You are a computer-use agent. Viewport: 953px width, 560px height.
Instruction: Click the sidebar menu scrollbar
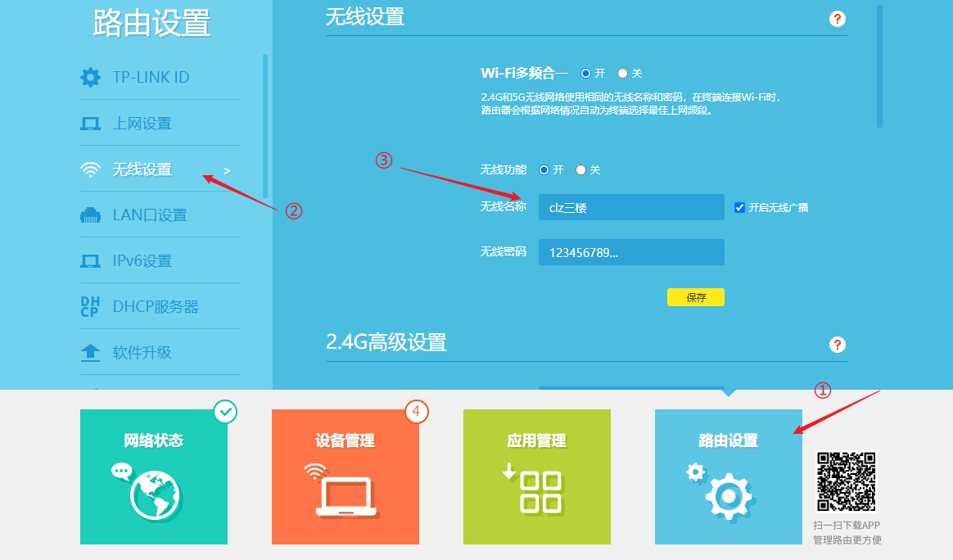[x=265, y=126]
